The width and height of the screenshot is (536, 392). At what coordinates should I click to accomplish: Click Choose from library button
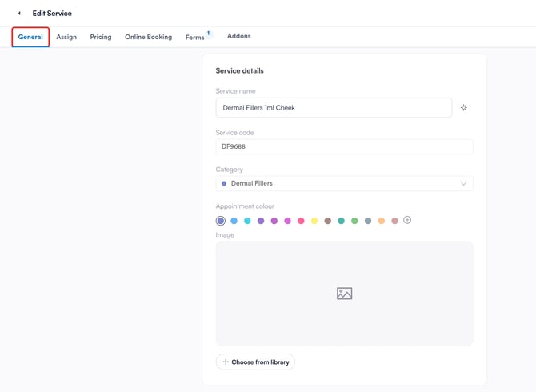click(255, 362)
